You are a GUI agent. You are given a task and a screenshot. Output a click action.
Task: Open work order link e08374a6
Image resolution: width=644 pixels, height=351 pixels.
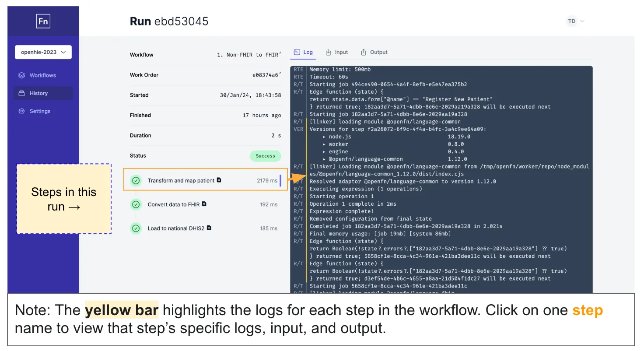[267, 75]
